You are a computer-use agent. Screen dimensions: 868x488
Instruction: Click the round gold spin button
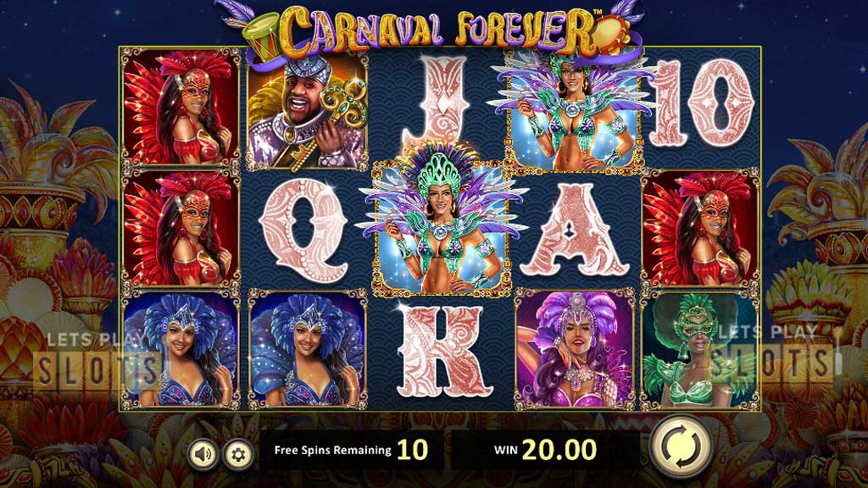(682, 446)
